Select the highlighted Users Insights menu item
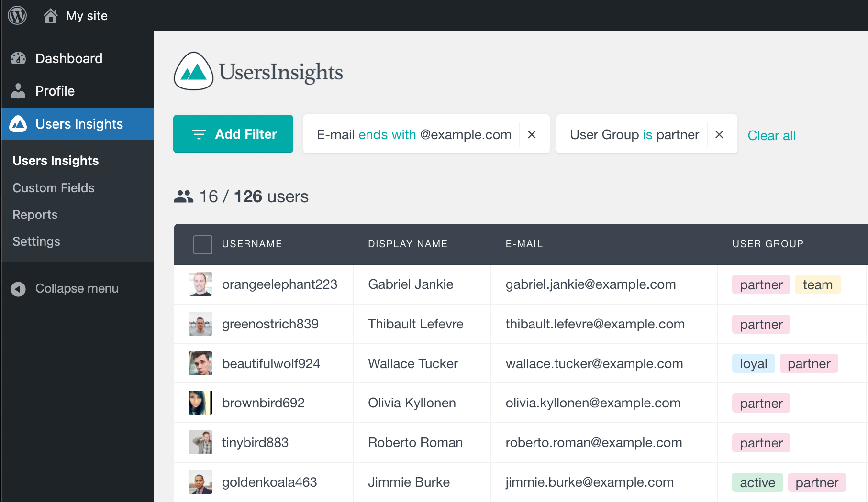 pos(78,124)
